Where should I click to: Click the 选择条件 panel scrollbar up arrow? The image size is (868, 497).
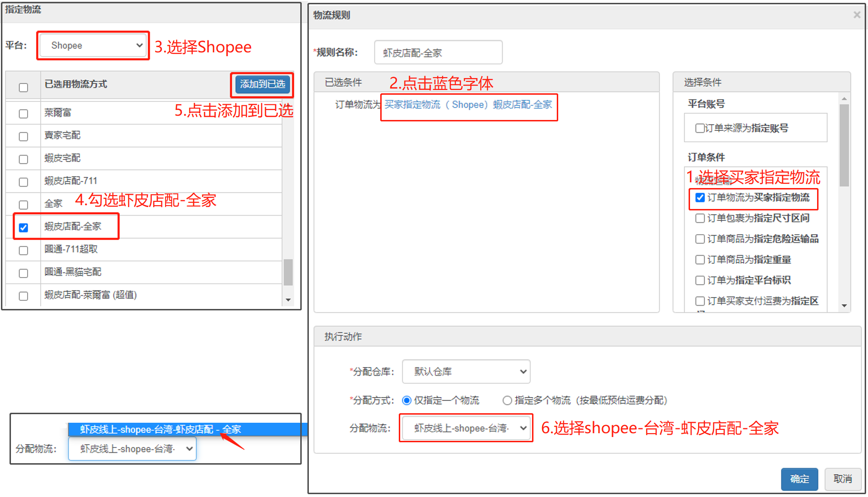point(844,99)
